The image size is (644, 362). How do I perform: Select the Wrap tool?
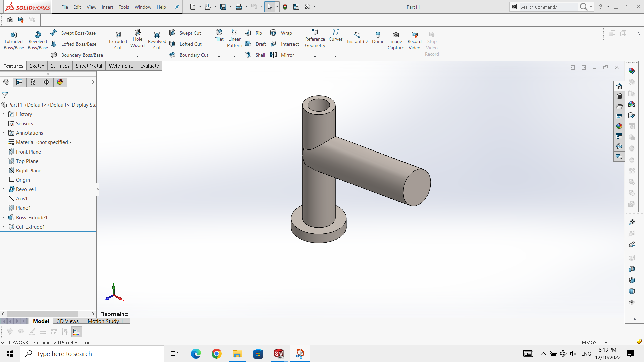(281, 33)
